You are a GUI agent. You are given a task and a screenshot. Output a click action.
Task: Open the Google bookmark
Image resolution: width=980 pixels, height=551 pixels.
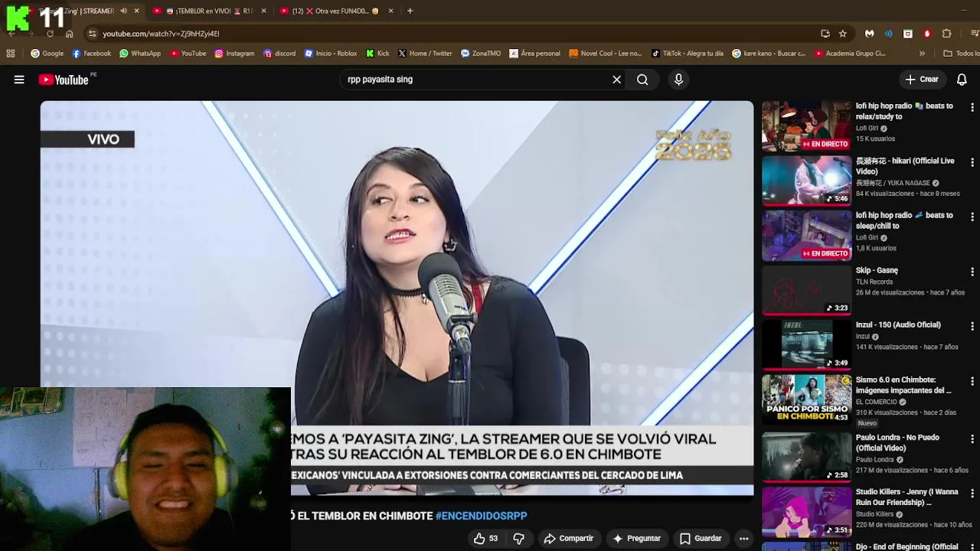[47, 54]
